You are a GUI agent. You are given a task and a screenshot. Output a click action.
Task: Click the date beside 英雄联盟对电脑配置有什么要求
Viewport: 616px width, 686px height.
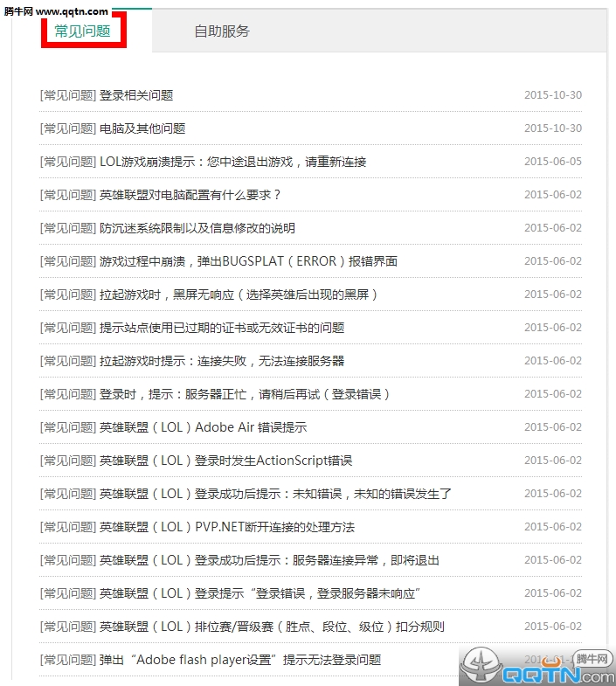click(x=553, y=195)
